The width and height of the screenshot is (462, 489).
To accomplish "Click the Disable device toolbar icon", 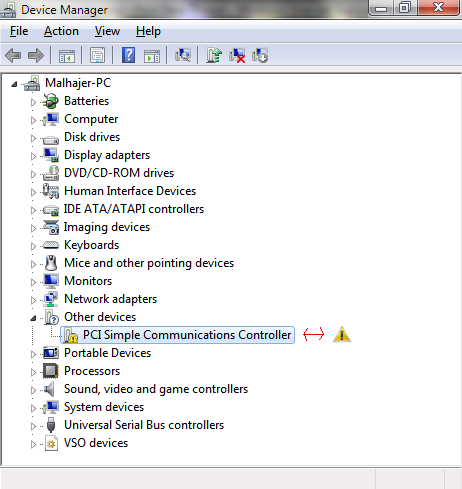I will [x=260, y=55].
